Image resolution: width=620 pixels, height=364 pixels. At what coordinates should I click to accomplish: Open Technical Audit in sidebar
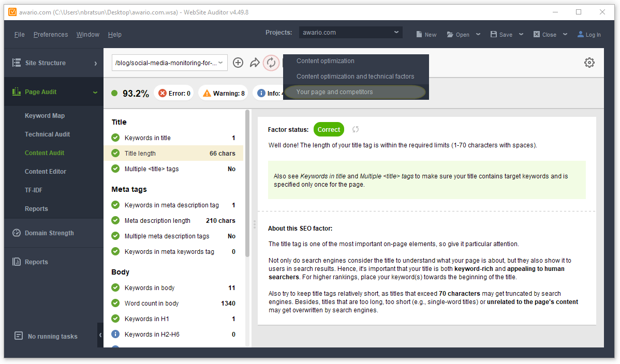click(48, 134)
